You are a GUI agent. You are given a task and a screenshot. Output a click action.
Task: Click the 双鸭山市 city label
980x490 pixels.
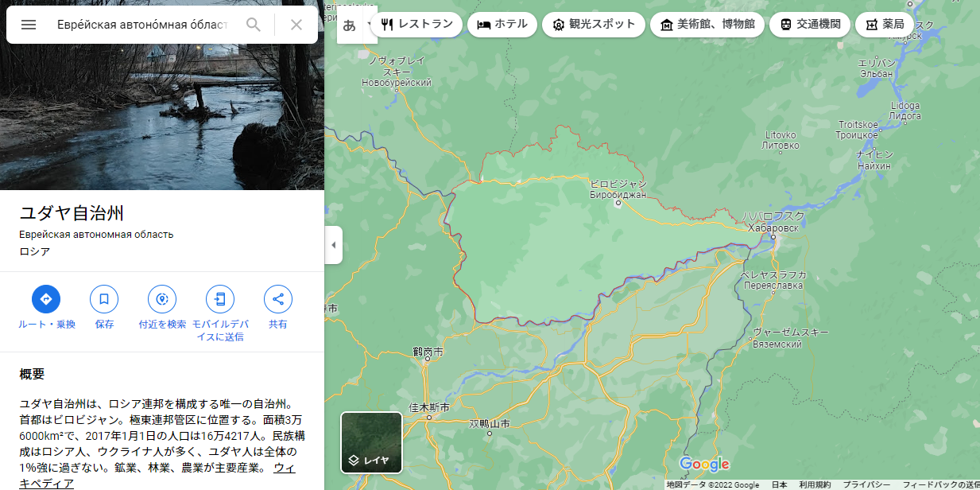click(489, 424)
